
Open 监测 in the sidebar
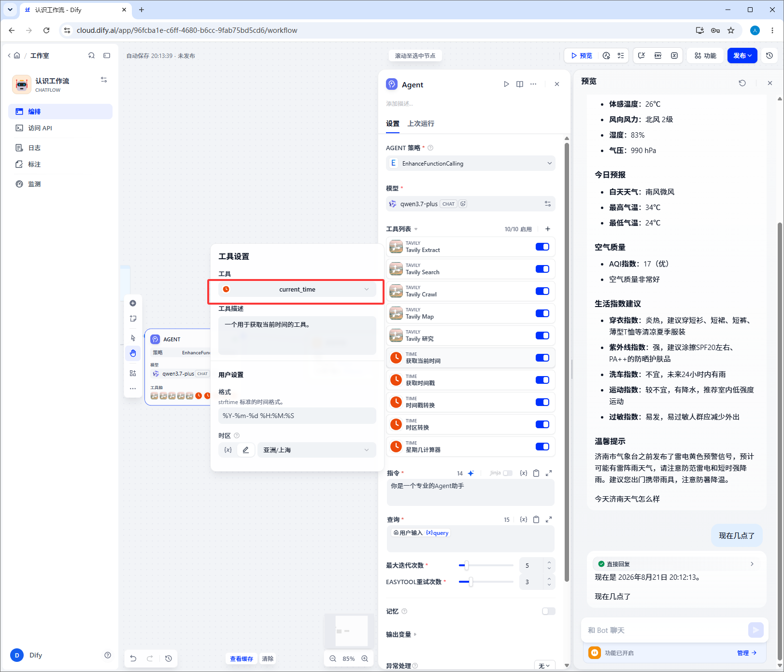[60, 184]
